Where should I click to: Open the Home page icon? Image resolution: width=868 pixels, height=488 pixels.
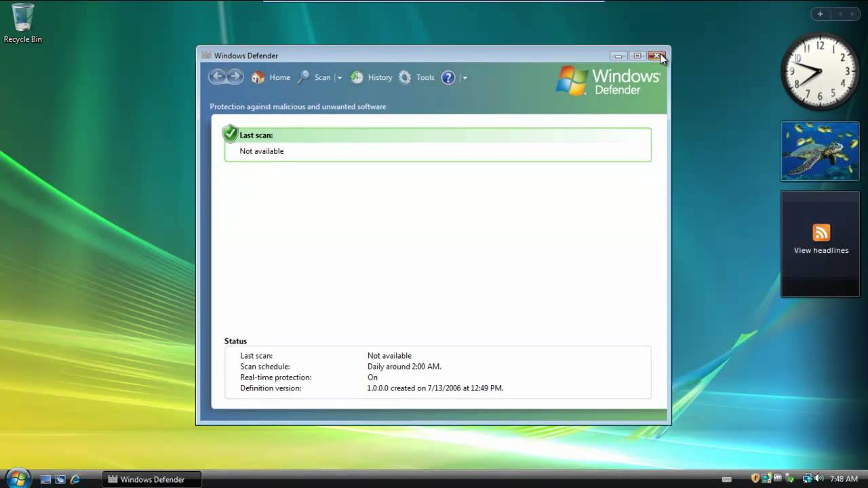[x=258, y=77]
